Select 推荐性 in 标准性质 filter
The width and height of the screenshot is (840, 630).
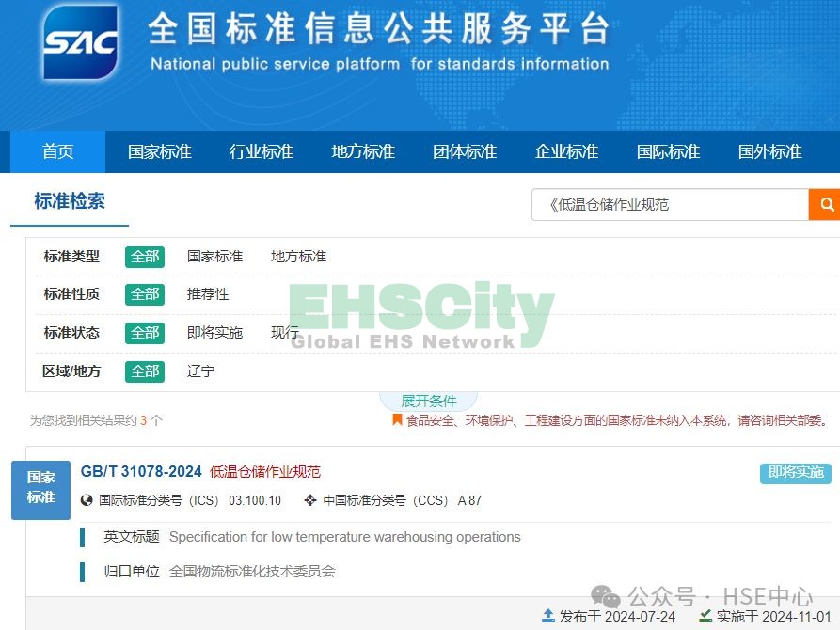(x=208, y=294)
